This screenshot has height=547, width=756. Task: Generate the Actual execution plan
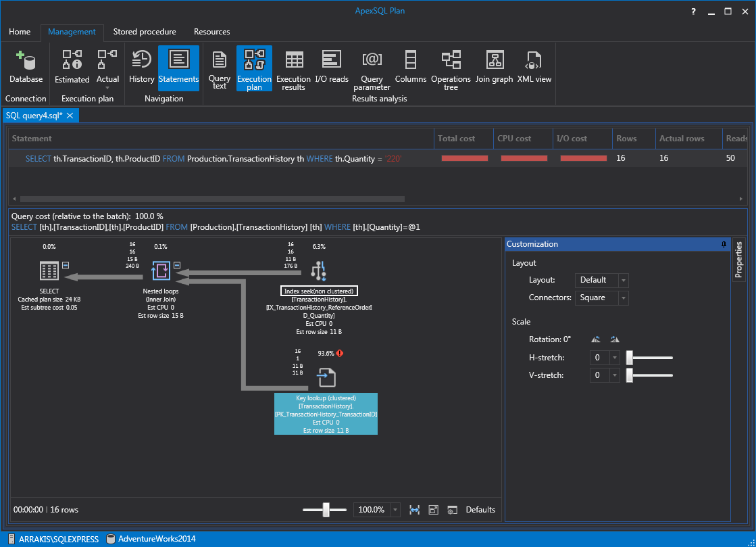click(x=107, y=66)
